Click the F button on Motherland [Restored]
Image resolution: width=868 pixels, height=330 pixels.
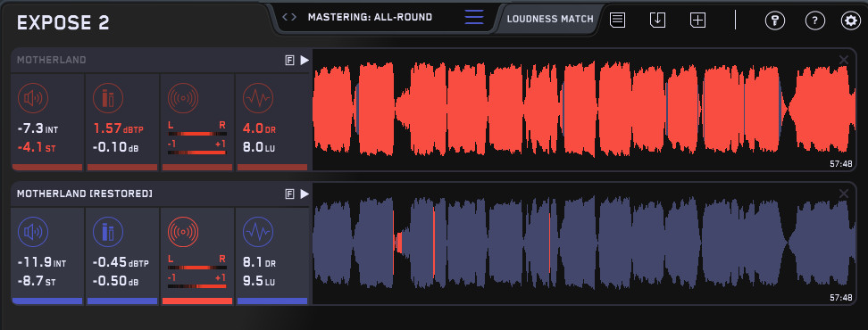(289, 194)
